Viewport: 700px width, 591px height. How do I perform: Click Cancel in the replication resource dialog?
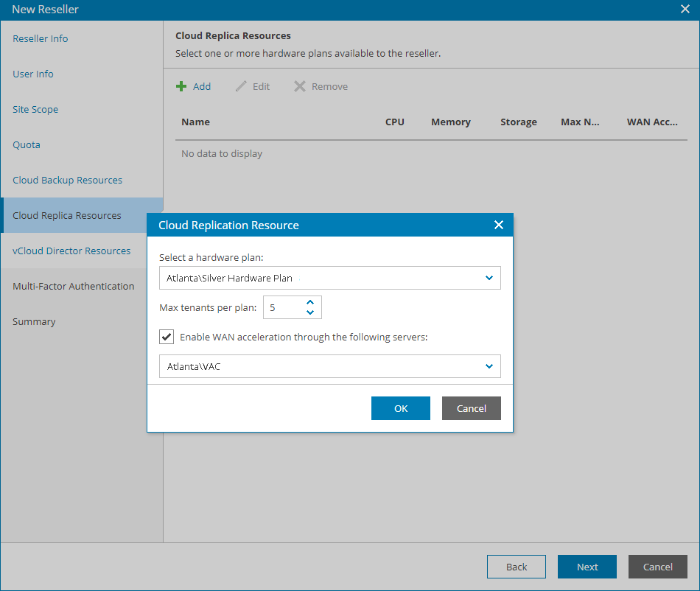pos(472,408)
